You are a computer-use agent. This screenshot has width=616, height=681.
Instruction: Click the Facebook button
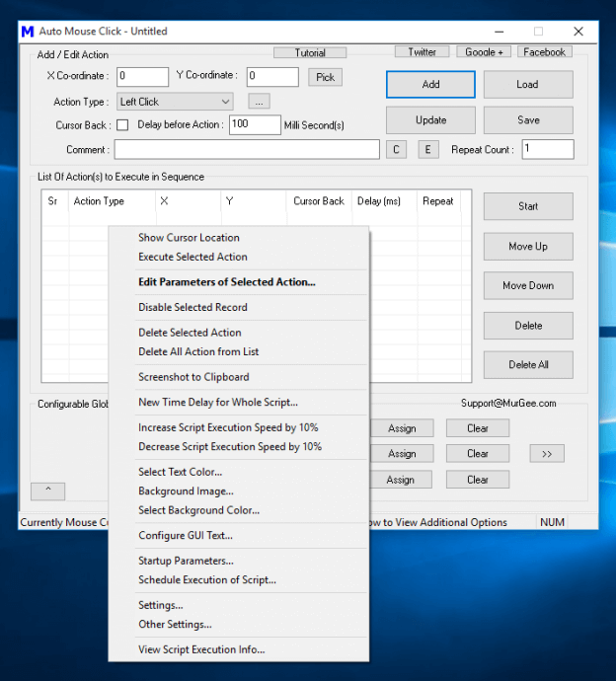[544, 51]
